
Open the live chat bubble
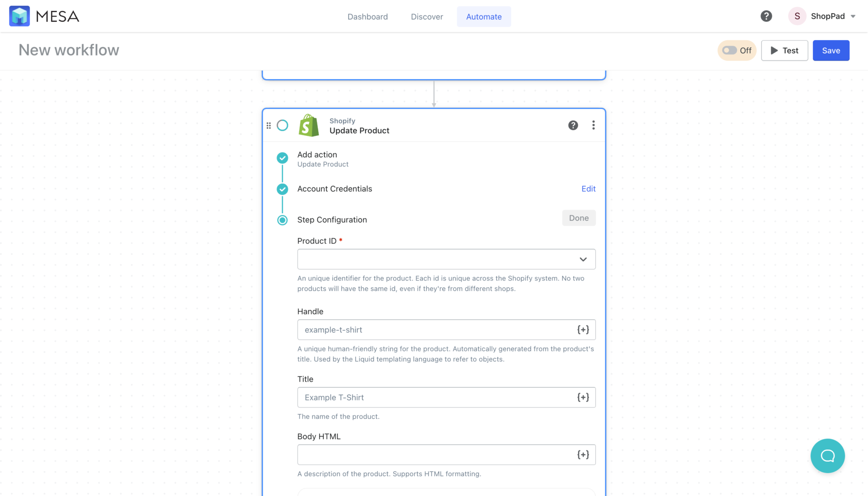[828, 456]
